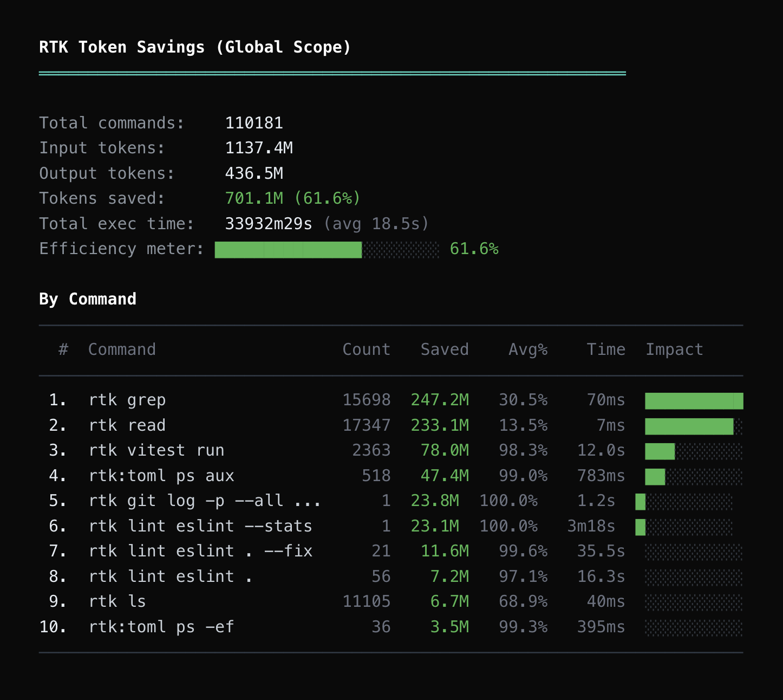Click the '(avg 18.5s)' text
The image size is (783, 700).
click(x=376, y=224)
